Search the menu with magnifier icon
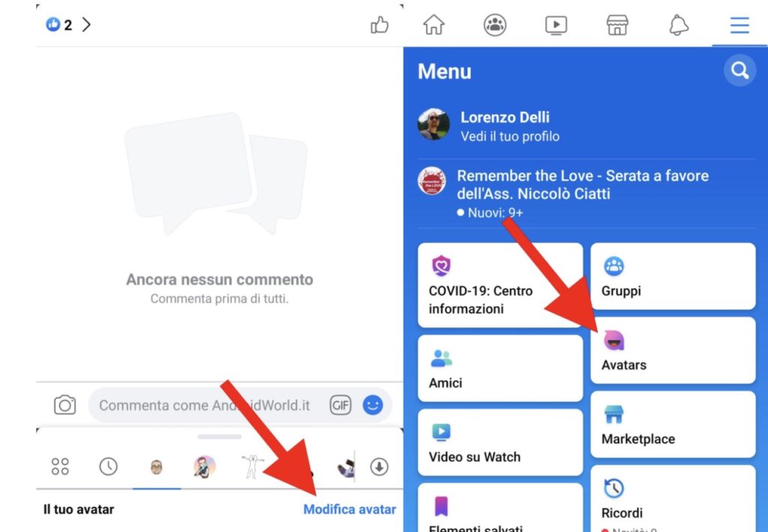The height and width of the screenshot is (532, 768). [739, 71]
